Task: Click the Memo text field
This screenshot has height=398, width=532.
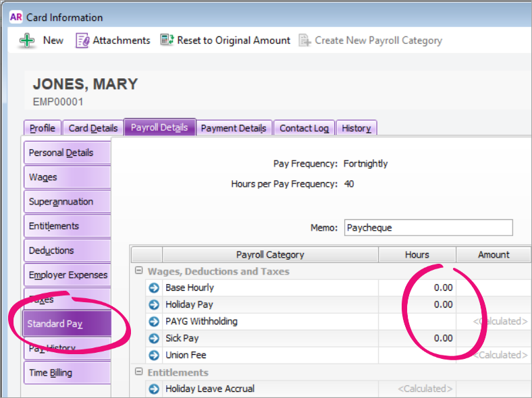Action: pos(428,228)
